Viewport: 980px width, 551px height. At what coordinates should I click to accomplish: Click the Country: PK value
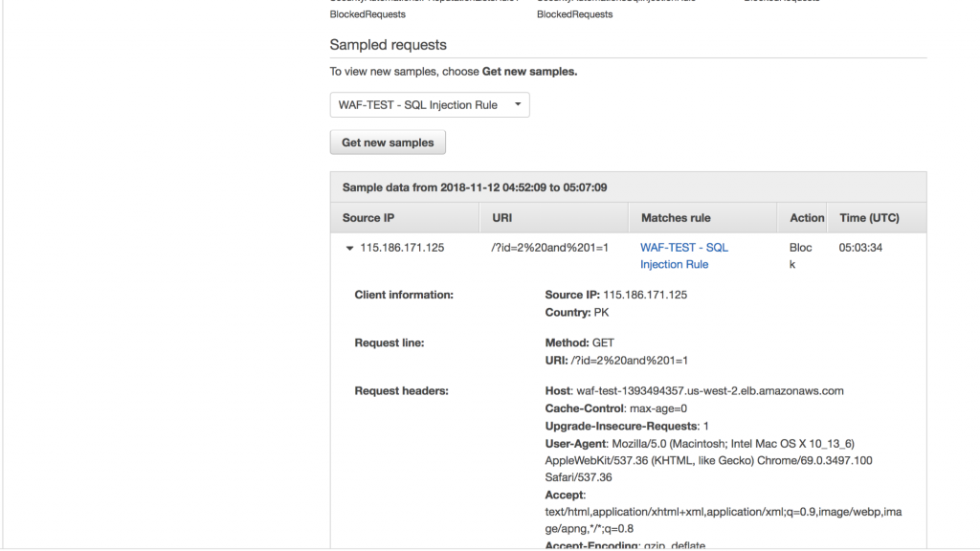pos(577,313)
